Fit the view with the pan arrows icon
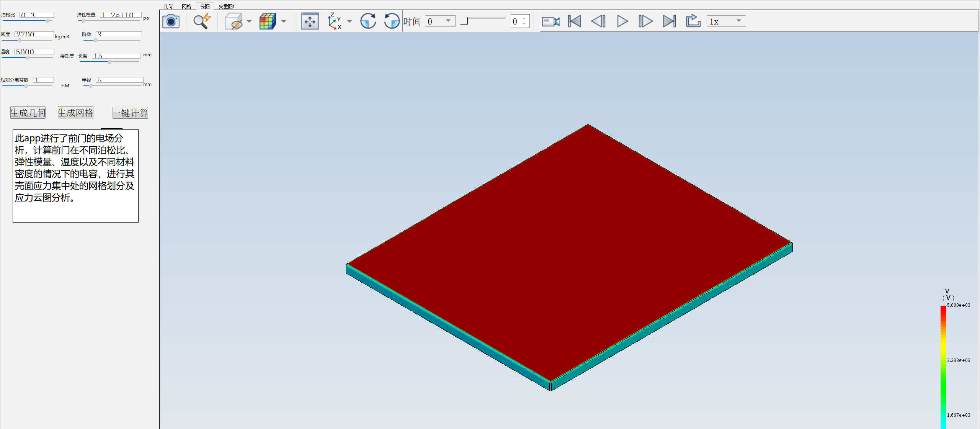980x429 pixels. pyautogui.click(x=310, y=21)
